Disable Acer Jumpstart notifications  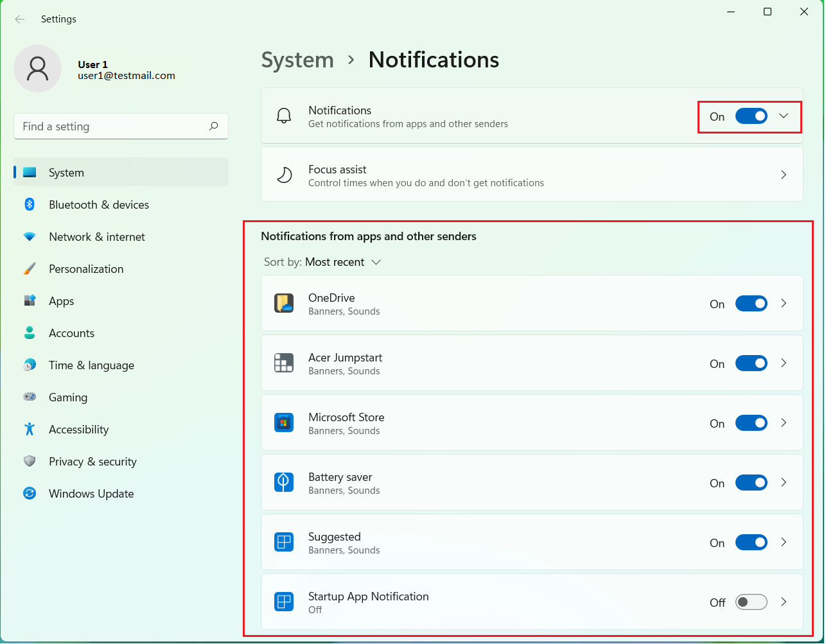click(x=751, y=363)
